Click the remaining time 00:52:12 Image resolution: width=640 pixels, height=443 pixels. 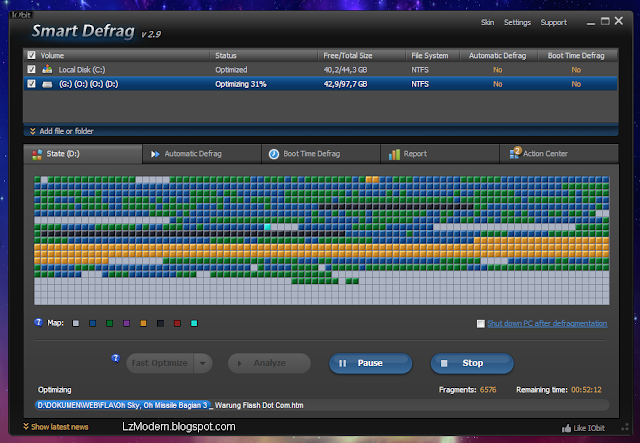coord(586,390)
